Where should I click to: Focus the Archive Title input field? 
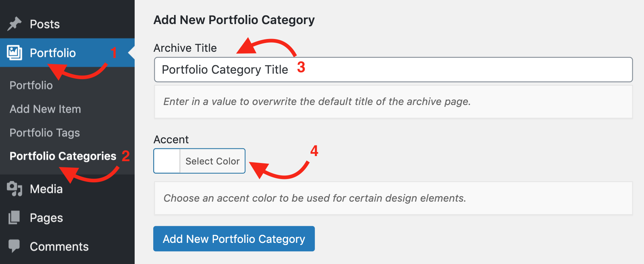point(393,70)
